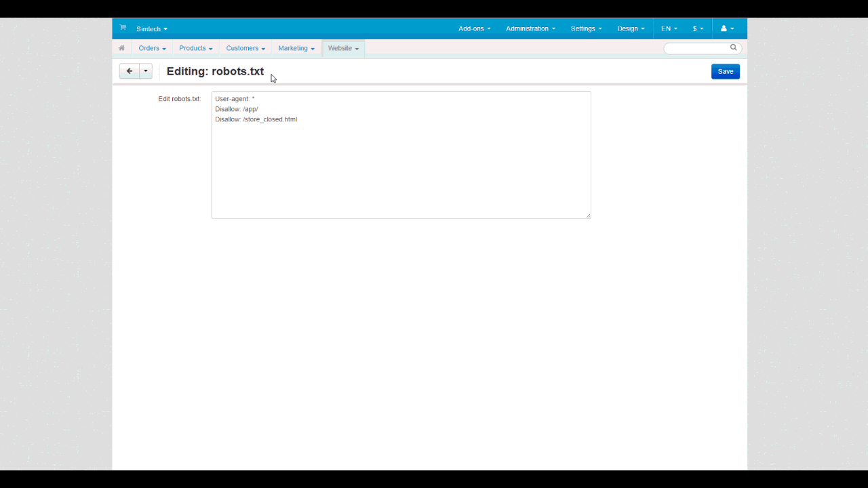Open the Add-ons menu
868x488 pixels.
(x=474, y=28)
